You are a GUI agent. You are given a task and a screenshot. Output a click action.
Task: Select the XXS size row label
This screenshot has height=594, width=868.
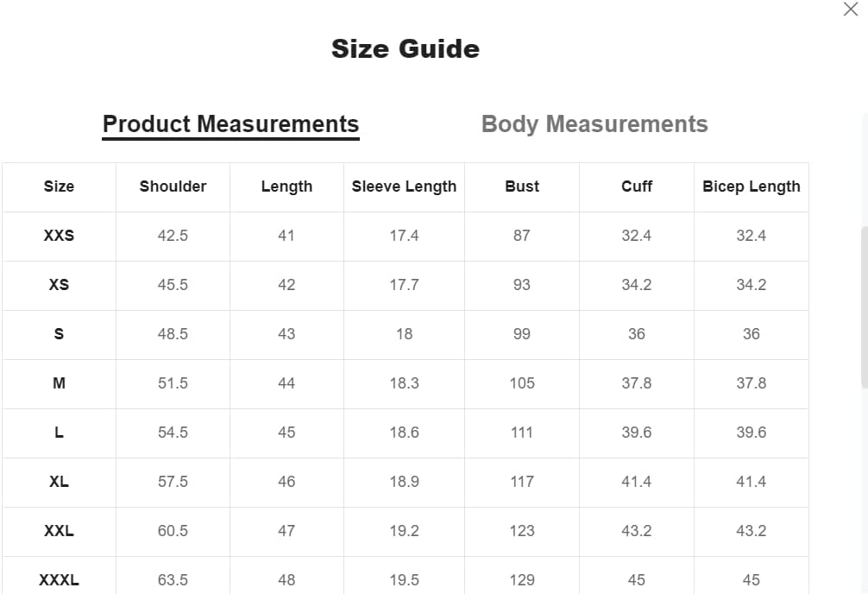point(59,236)
